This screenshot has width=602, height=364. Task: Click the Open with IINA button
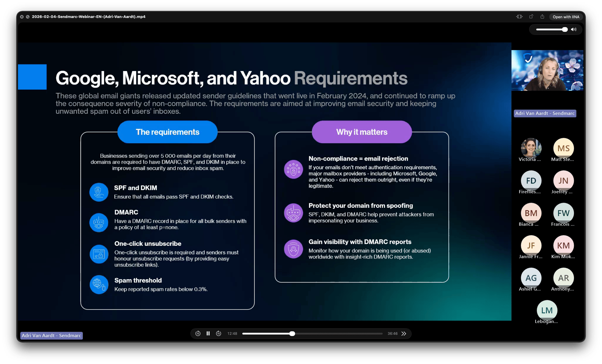pyautogui.click(x=566, y=17)
